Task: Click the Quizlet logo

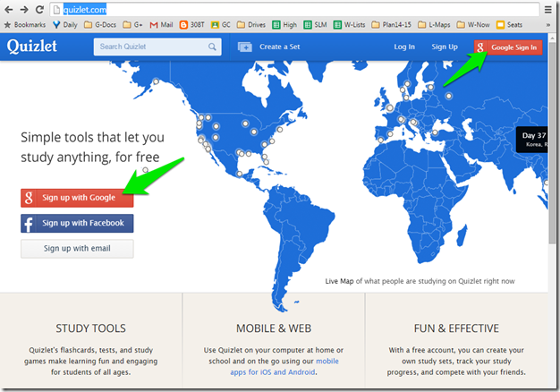Action: coord(32,47)
